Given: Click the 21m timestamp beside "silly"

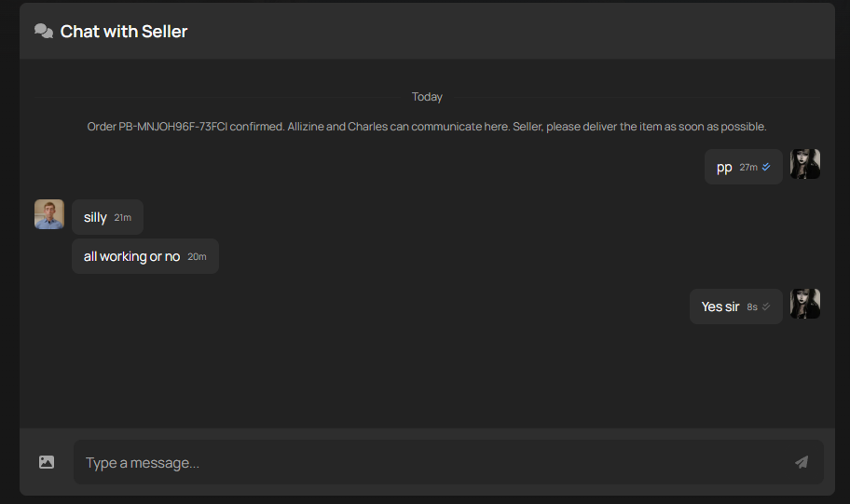Looking at the screenshot, I should click(x=122, y=218).
